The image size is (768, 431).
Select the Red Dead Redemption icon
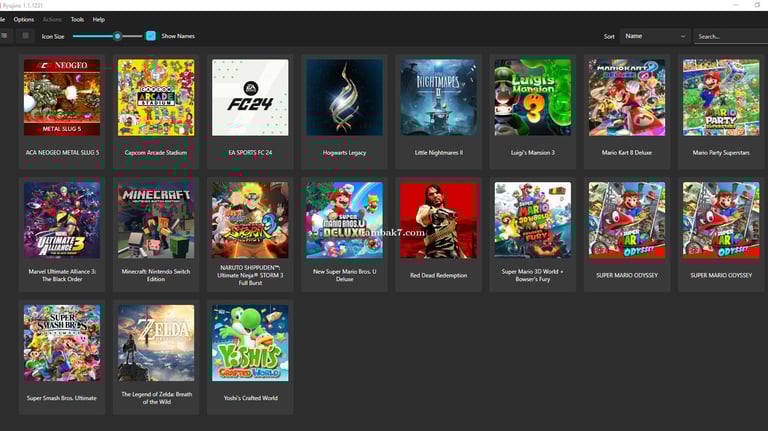click(x=438, y=220)
